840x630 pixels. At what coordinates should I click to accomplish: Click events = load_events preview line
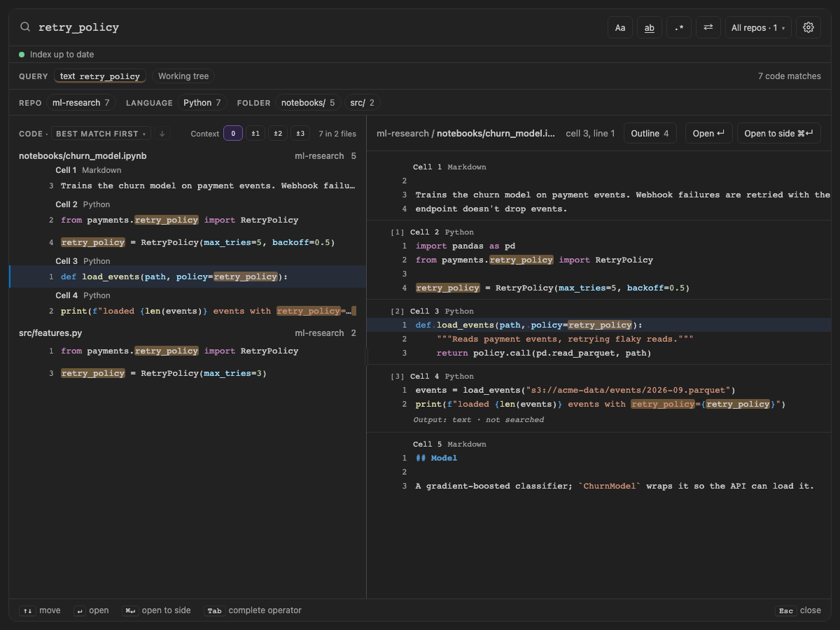[575, 391]
